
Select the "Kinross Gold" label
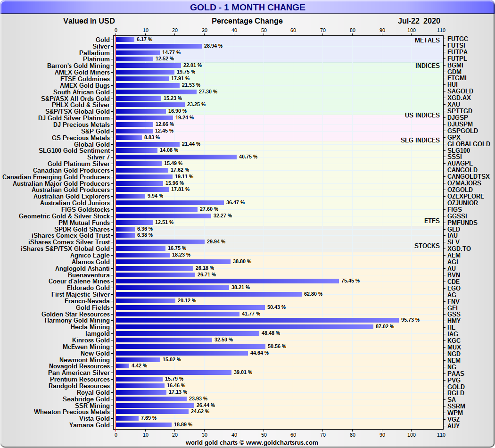tap(91, 340)
